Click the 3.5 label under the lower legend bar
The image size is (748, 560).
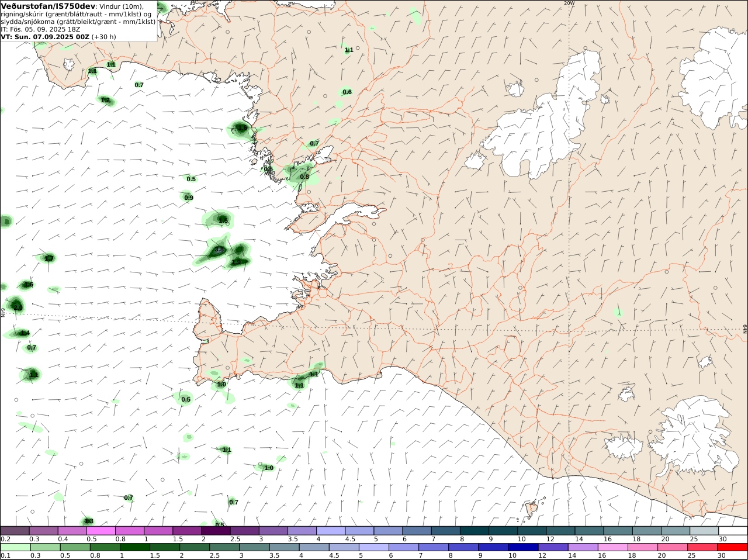point(274,555)
